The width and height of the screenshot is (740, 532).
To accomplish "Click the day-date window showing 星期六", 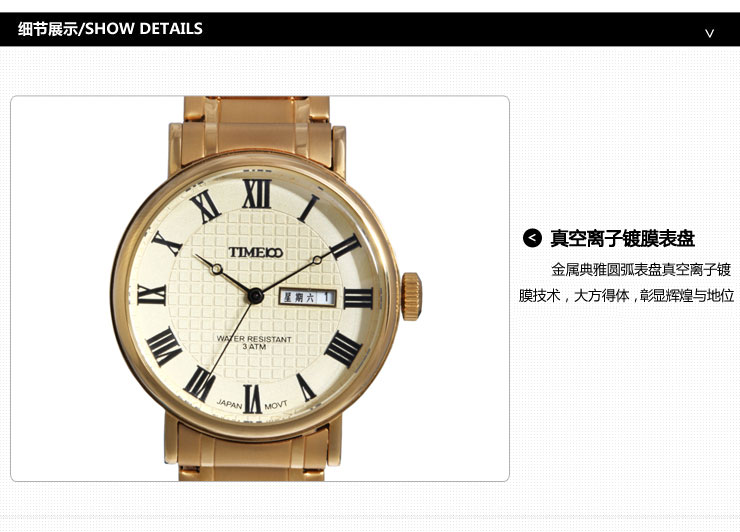I will 308,297.
